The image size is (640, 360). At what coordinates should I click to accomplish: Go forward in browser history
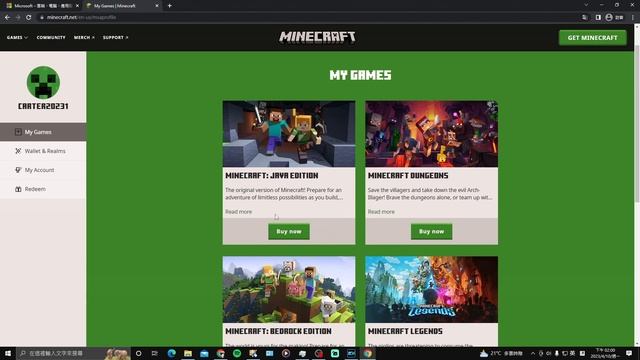tap(18, 17)
